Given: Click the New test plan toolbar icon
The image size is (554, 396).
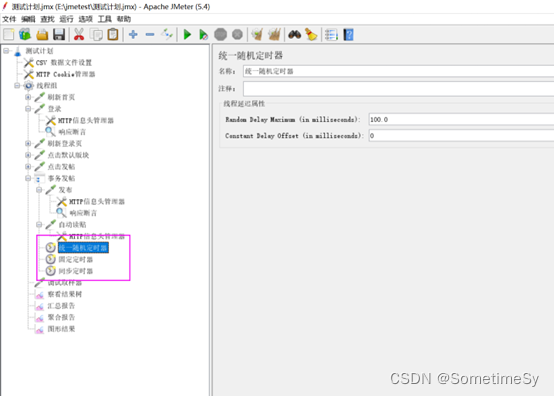Looking at the screenshot, I should pyautogui.click(x=8, y=35).
